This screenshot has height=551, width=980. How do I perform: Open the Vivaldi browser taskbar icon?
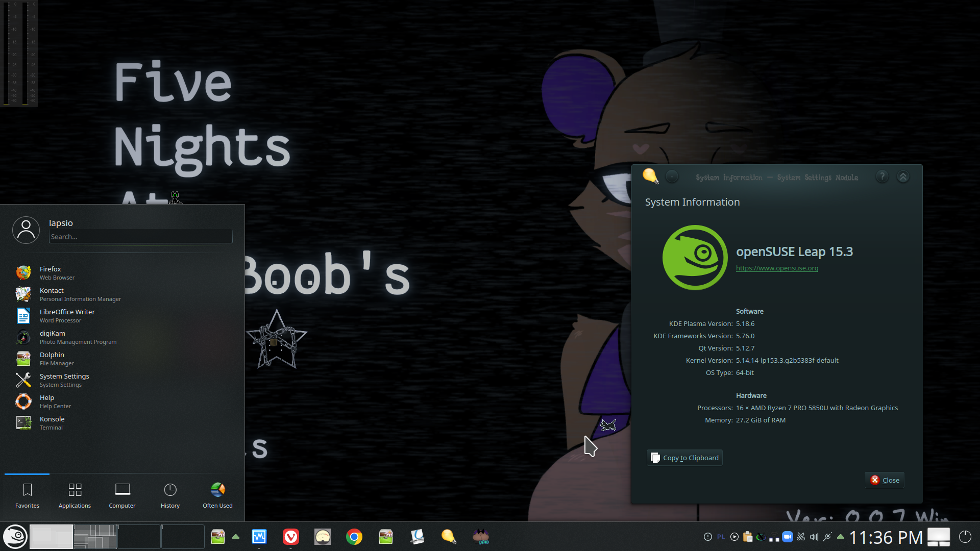291,537
